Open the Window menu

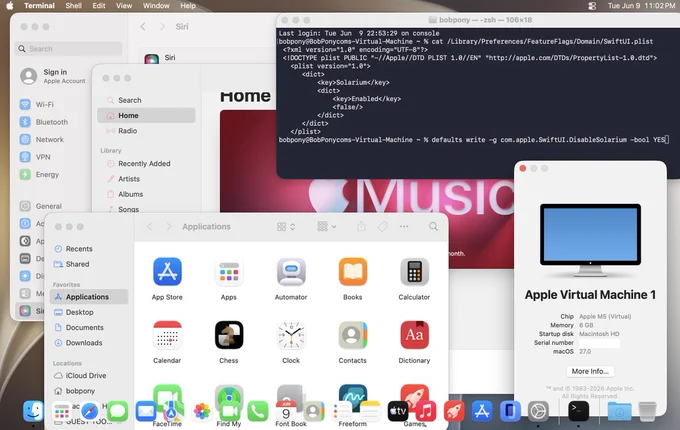point(156,6)
